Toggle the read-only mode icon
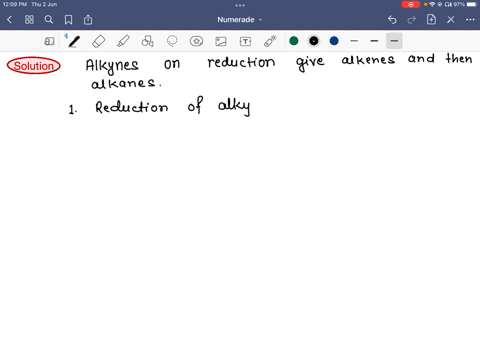 point(49,41)
